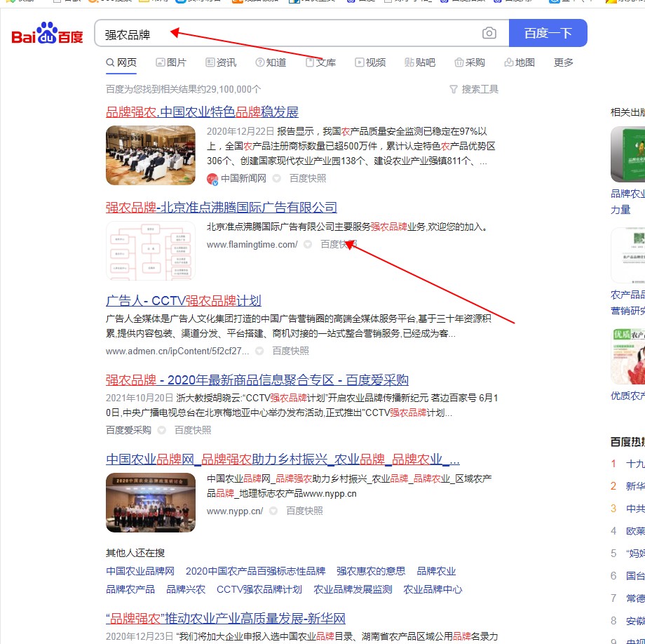Screen dimensions: 645x644
Task: Select the 网页 tab
Action: coord(121,62)
